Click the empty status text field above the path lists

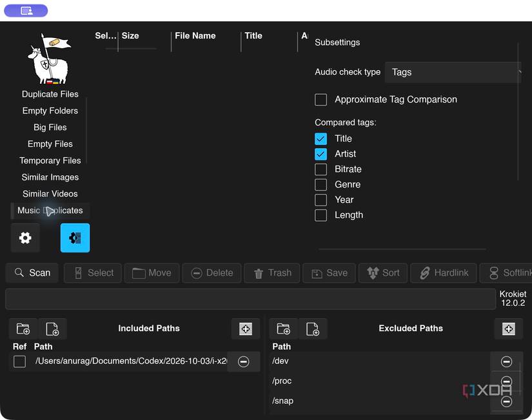pos(250,299)
